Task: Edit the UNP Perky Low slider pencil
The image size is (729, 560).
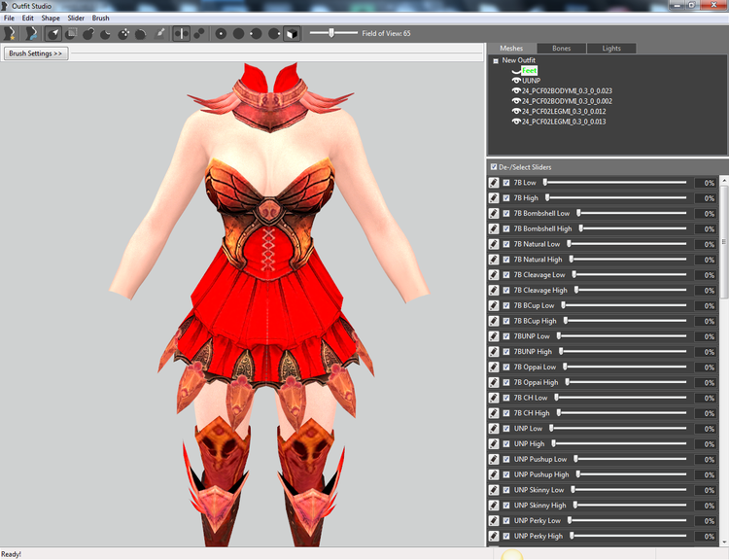Action: tap(494, 520)
